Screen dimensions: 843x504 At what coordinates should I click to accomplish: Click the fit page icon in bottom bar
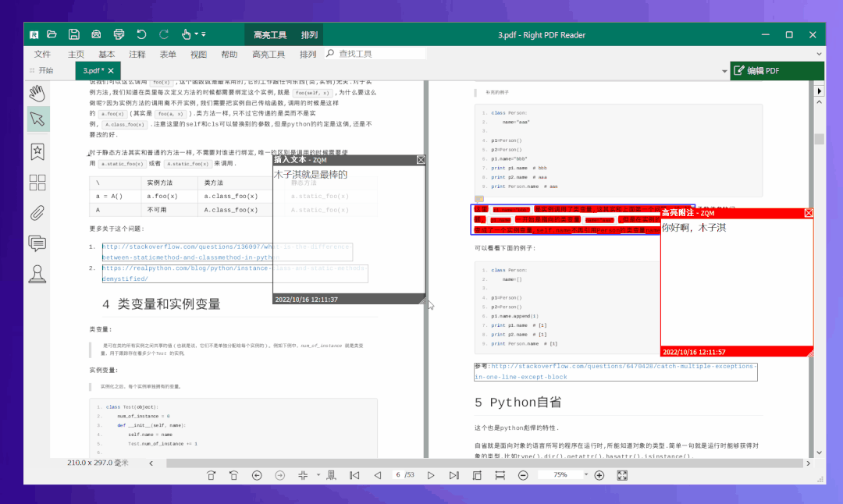coord(477,475)
